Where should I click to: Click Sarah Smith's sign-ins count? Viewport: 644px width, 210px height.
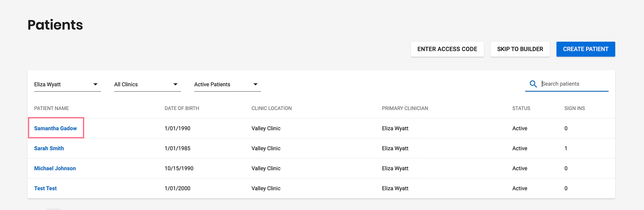[566, 148]
